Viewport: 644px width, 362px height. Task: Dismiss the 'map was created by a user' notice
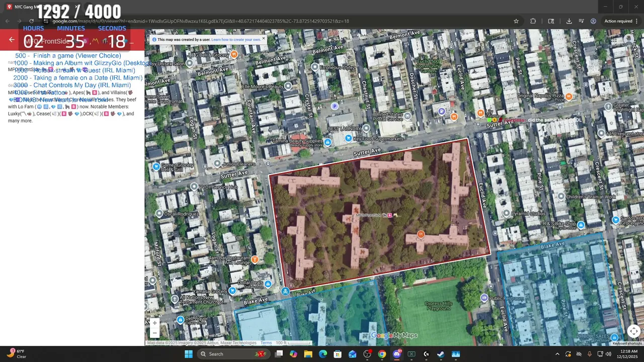coord(263,39)
